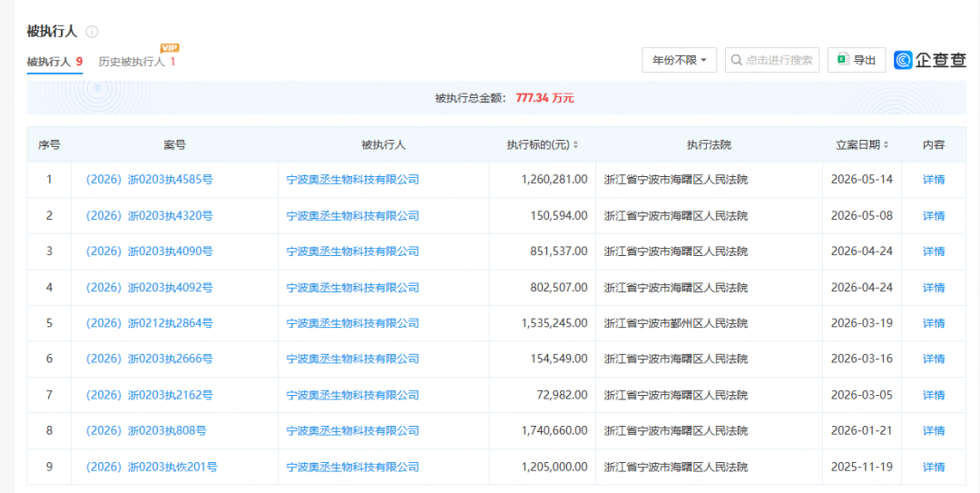
Task: Click the 执行法院 column header
Action: click(709, 145)
